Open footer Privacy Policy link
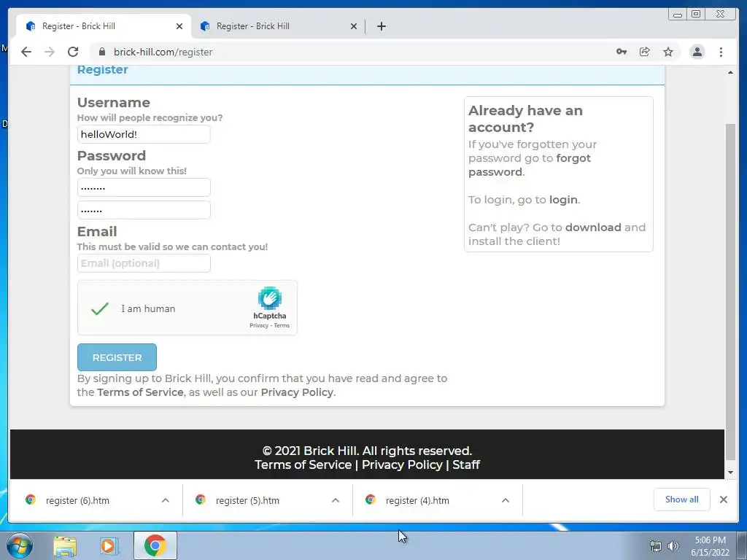The width and height of the screenshot is (747, 560). point(402,464)
